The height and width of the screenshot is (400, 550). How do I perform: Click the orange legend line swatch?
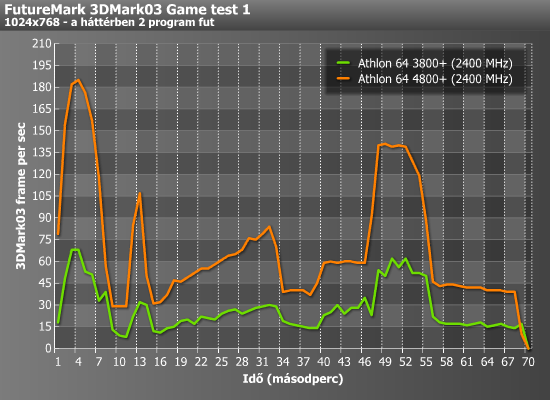tap(343, 79)
